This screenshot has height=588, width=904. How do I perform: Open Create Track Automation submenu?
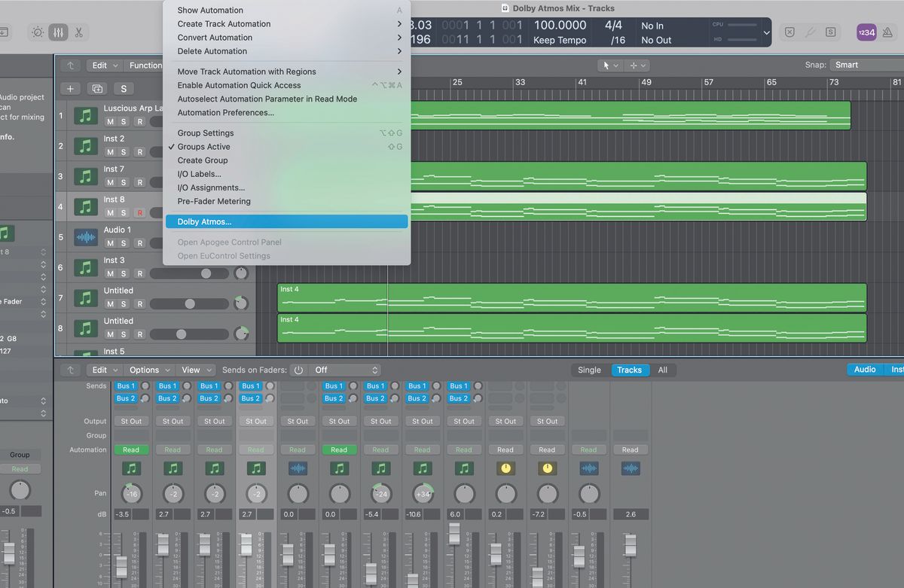click(x=286, y=24)
